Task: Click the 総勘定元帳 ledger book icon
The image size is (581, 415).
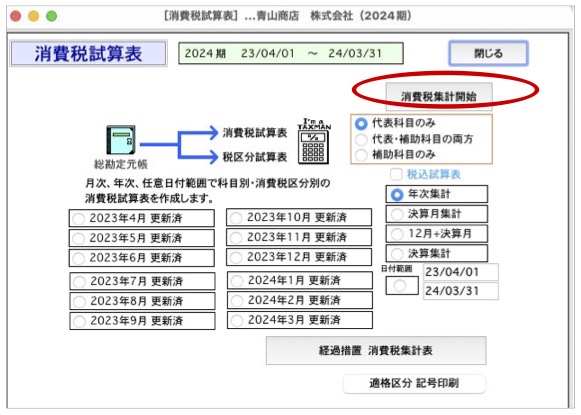Action: (x=121, y=140)
